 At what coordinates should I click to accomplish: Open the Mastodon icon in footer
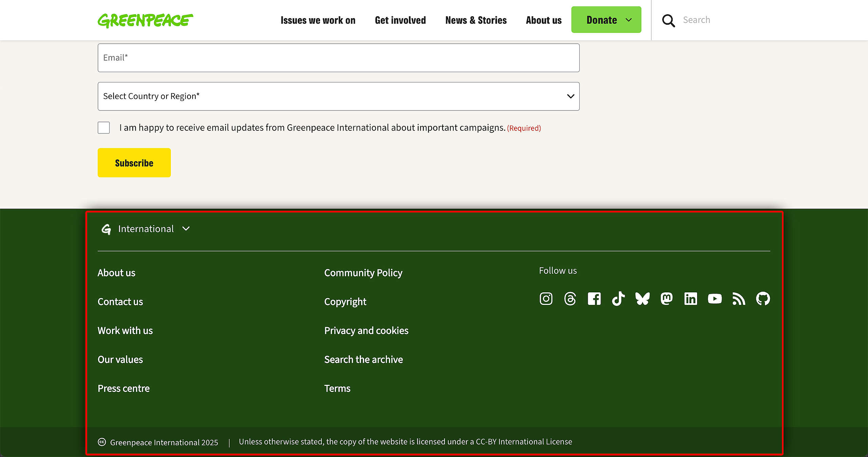click(x=667, y=298)
